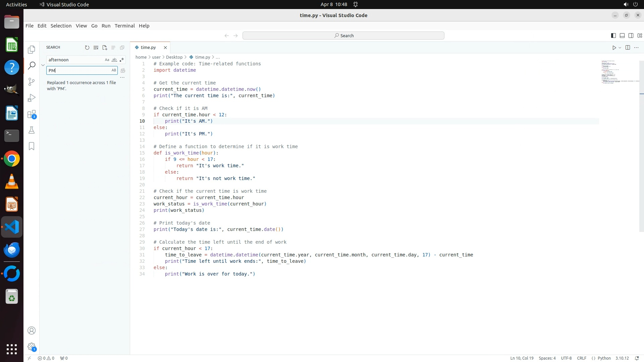Open the Explorer view in activity bar
Viewport: 644px width, 362px height.
pyautogui.click(x=32, y=50)
